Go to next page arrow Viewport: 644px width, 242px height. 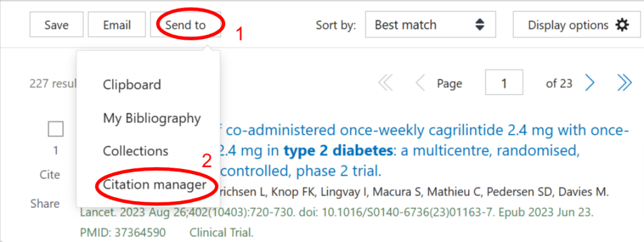point(590,84)
